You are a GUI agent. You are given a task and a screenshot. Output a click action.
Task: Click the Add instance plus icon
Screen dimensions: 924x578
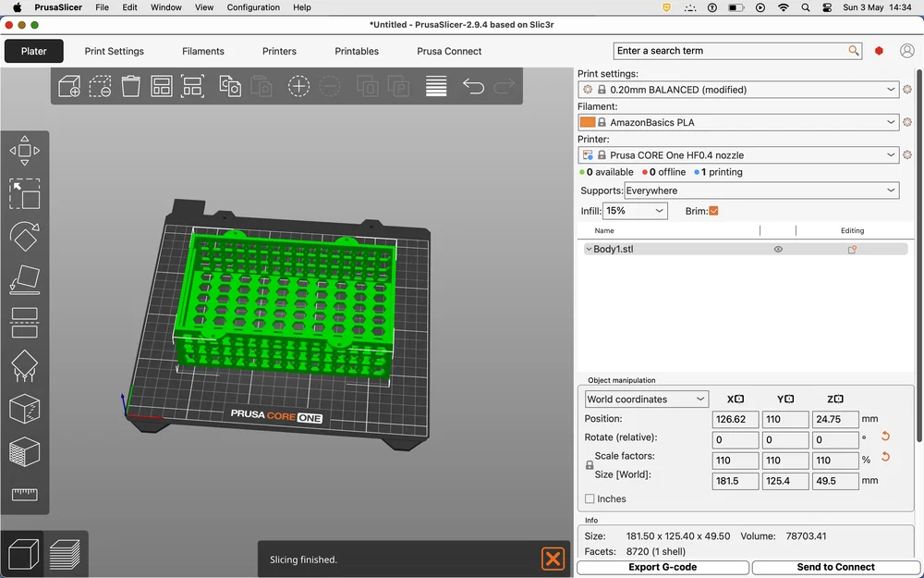[x=298, y=86]
